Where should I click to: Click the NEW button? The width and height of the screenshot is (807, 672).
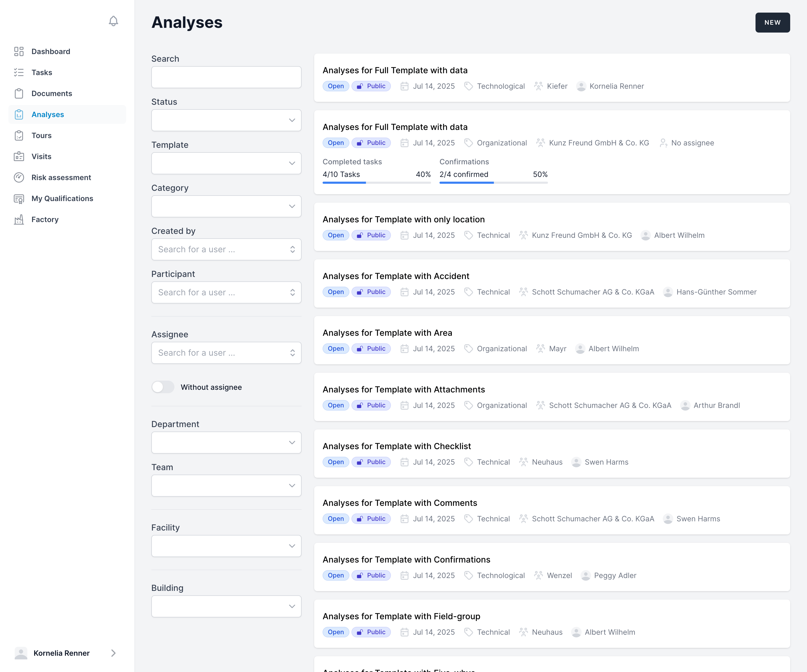pos(773,23)
